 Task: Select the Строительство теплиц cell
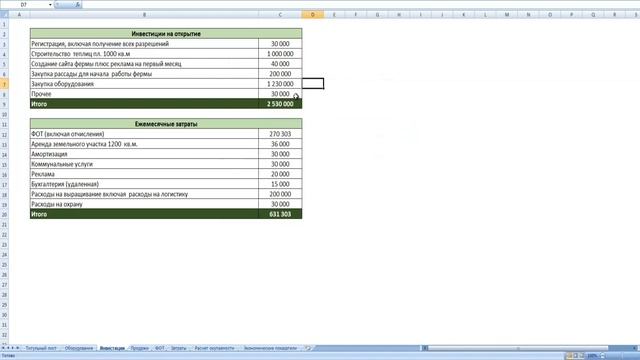coord(144,54)
